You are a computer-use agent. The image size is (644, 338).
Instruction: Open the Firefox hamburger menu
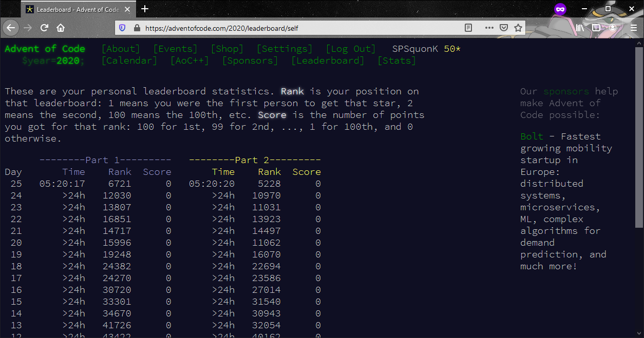click(x=633, y=28)
